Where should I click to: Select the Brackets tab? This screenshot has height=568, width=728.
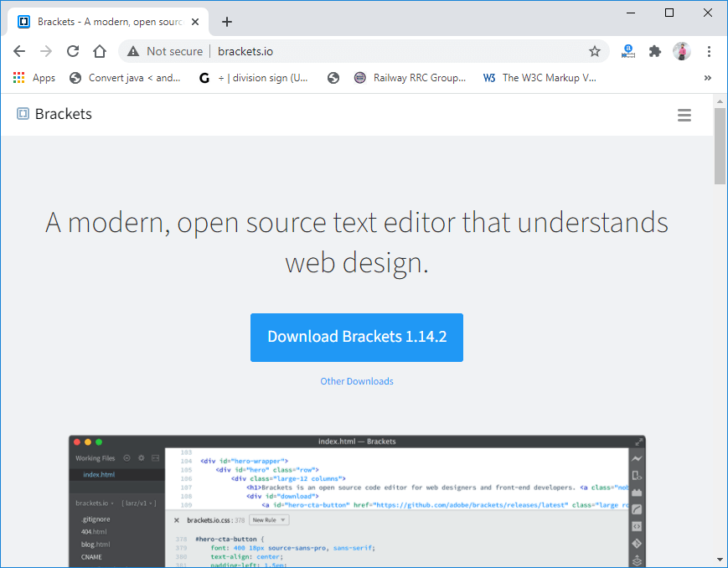[109, 22]
